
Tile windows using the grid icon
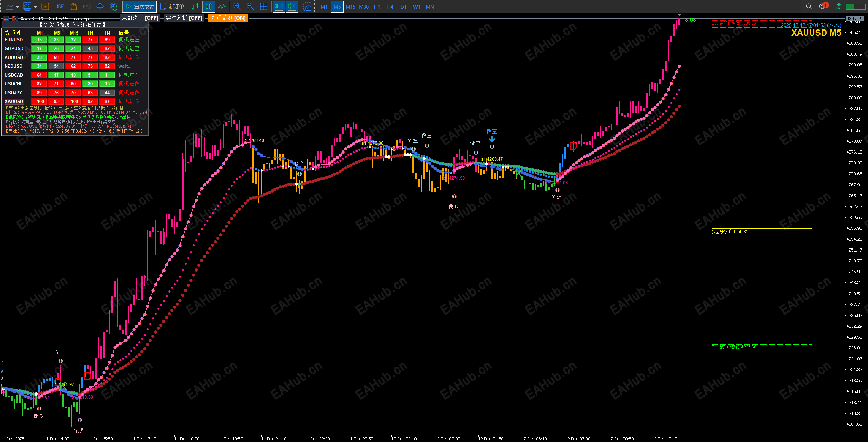(264, 7)
